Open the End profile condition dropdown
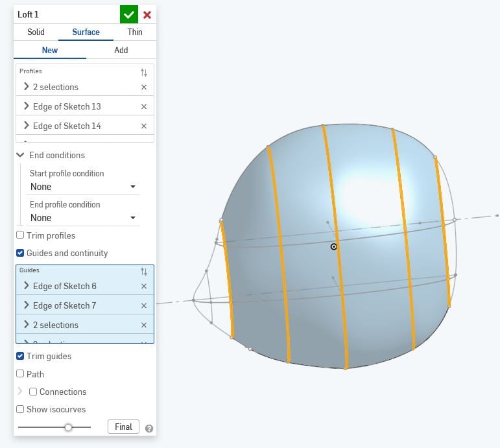500x448 pixels. [x=83, y=218]
